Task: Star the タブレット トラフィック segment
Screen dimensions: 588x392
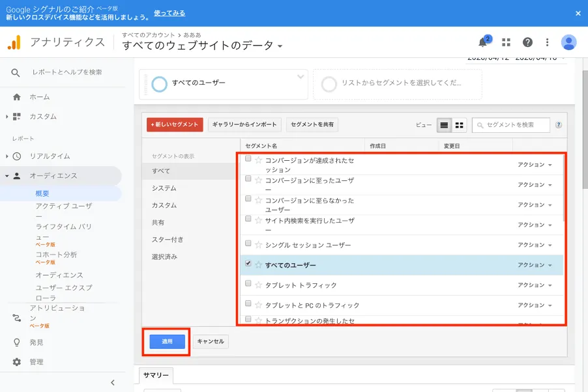Action: point(258,285)
